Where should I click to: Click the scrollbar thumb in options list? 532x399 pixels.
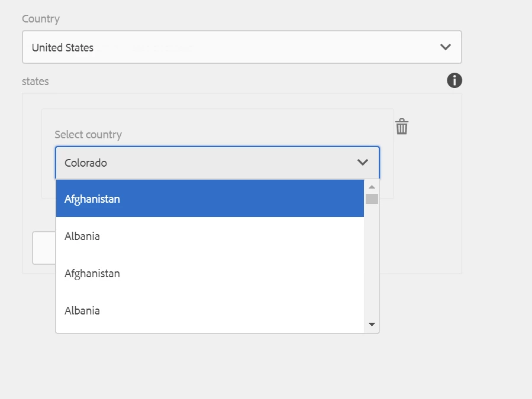[372, 199]
